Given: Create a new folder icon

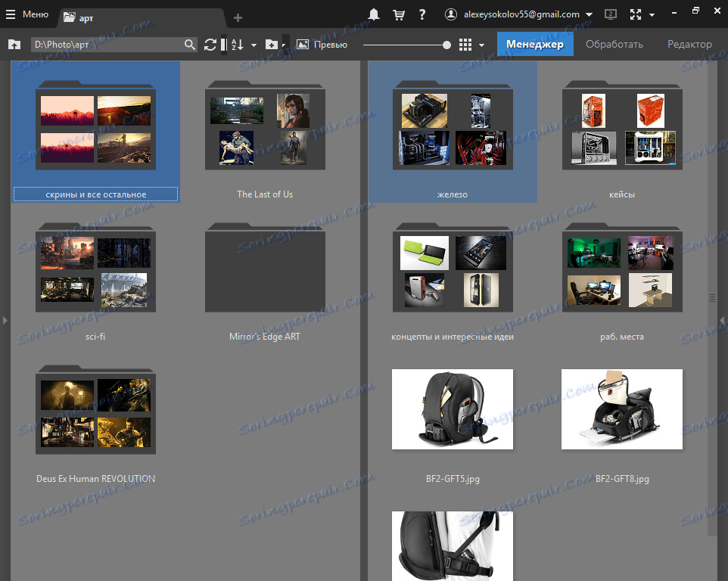Looking at the screenshot, I should (x=272, y=45).
